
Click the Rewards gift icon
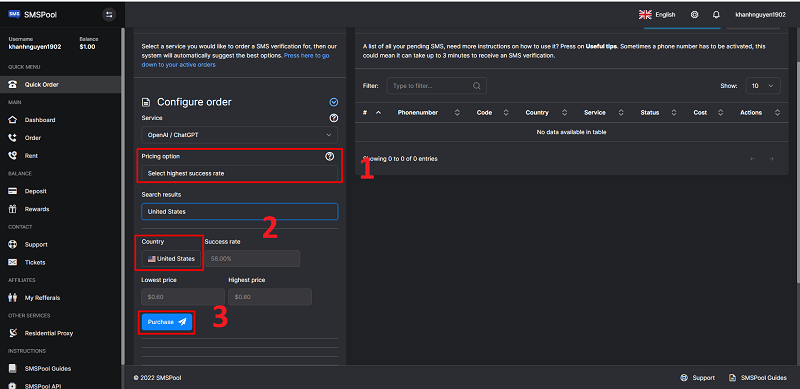[x=13, y=209]
